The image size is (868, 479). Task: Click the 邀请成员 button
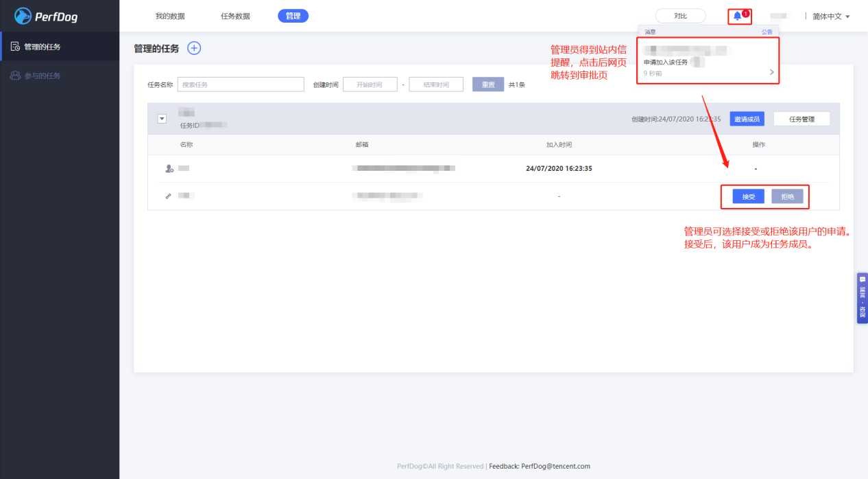coord(747,119)
